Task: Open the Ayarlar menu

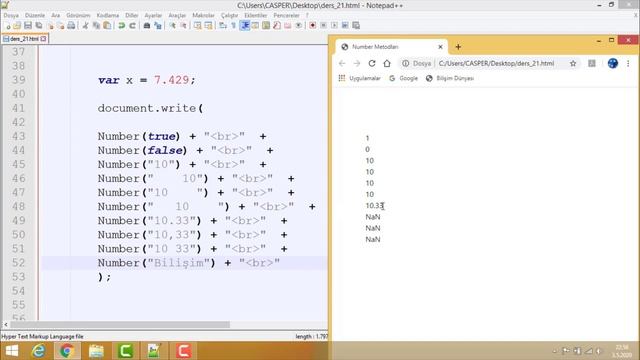Action: 153,15
